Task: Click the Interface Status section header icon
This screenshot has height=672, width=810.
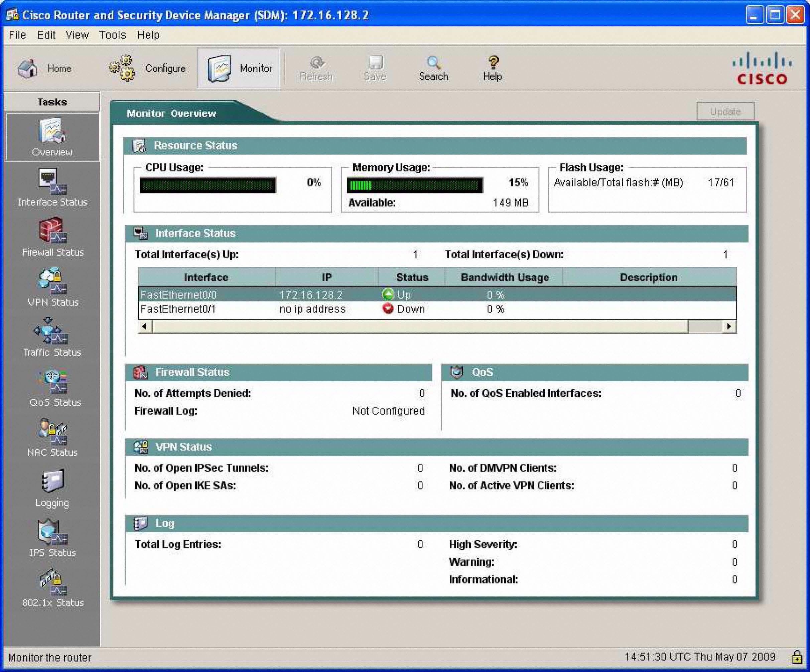Action: tap(140, 233)
